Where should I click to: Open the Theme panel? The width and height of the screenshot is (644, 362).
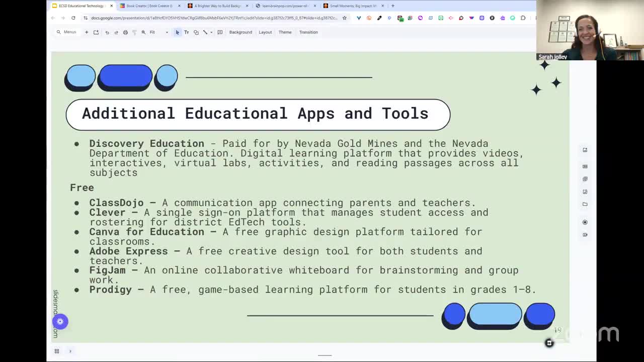click(285, 32)
